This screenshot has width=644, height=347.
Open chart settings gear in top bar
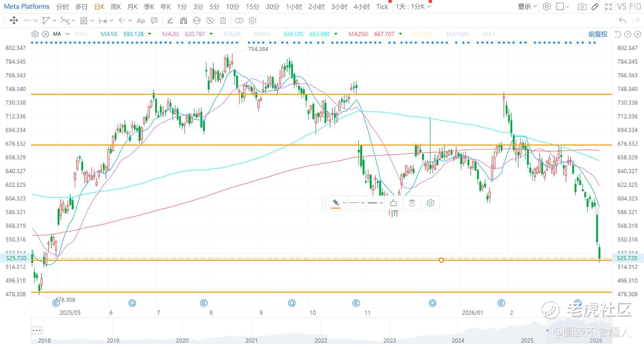coord(547,6)
